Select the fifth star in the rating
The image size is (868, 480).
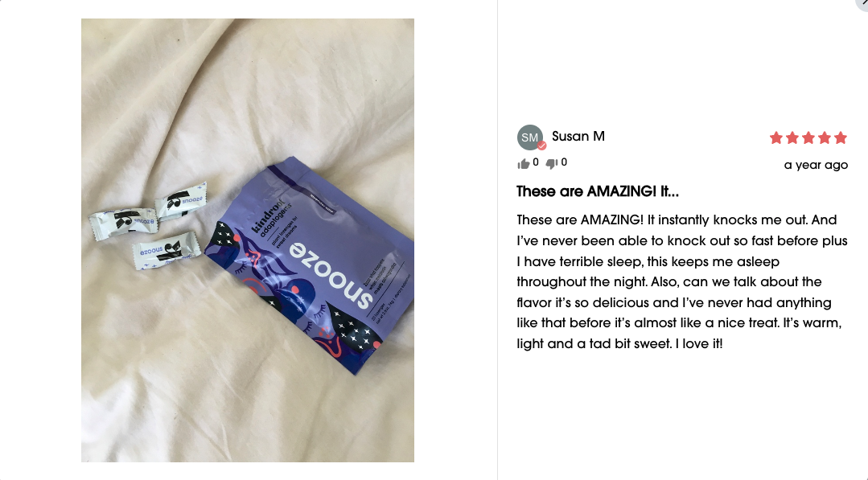(841, 137)
